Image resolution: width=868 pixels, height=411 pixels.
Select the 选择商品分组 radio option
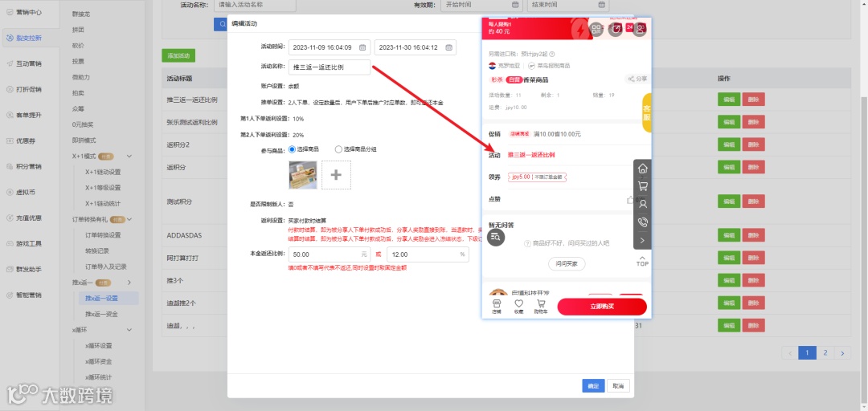339,149
